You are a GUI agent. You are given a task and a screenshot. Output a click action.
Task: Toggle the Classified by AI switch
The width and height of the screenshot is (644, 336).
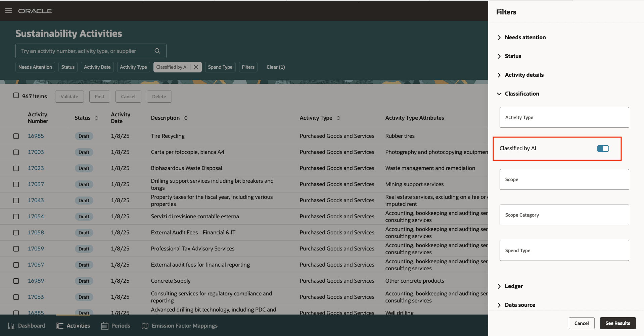(x=603, y=149)
